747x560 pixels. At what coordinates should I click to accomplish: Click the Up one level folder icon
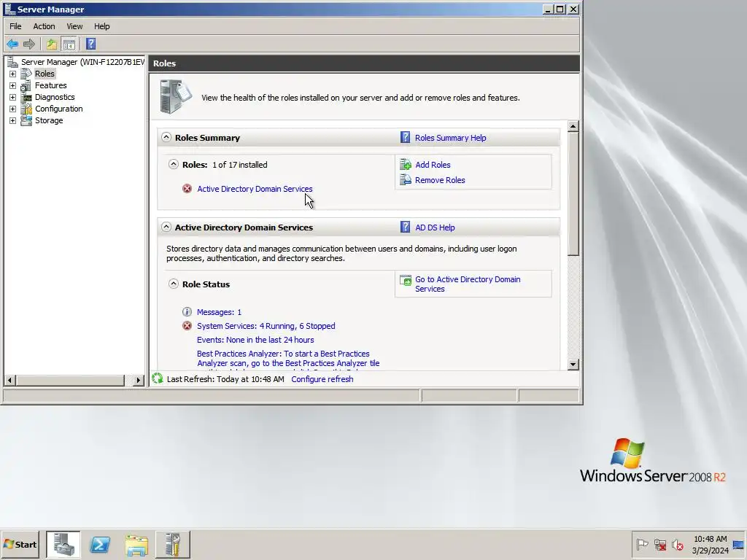point(52,44)
